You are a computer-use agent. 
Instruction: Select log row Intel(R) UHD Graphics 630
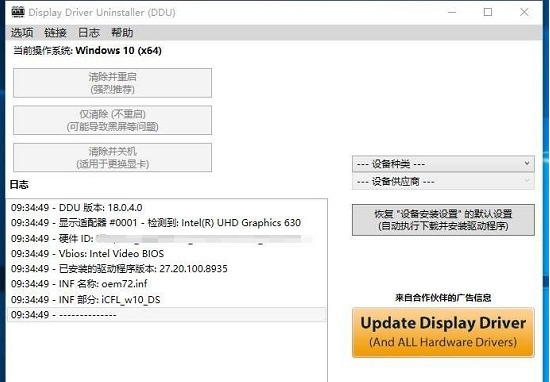click(x=167, y=223)
